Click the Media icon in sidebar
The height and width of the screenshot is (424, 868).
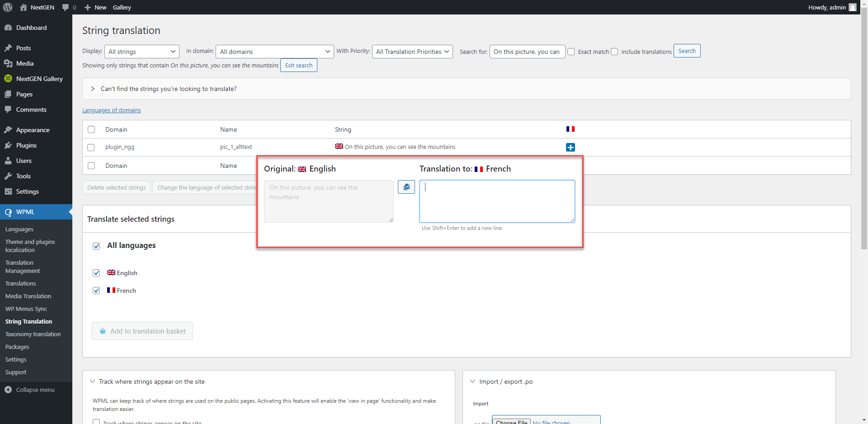8,63
